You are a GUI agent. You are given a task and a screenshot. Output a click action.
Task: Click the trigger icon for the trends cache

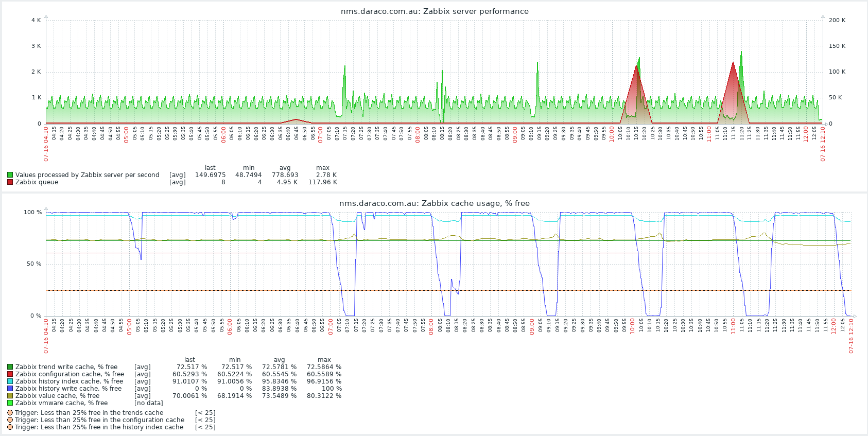pyautogui.click(x=10, y=413)
